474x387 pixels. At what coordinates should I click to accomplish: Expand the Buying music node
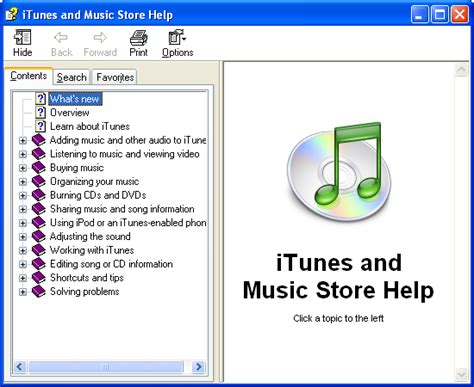23,168
